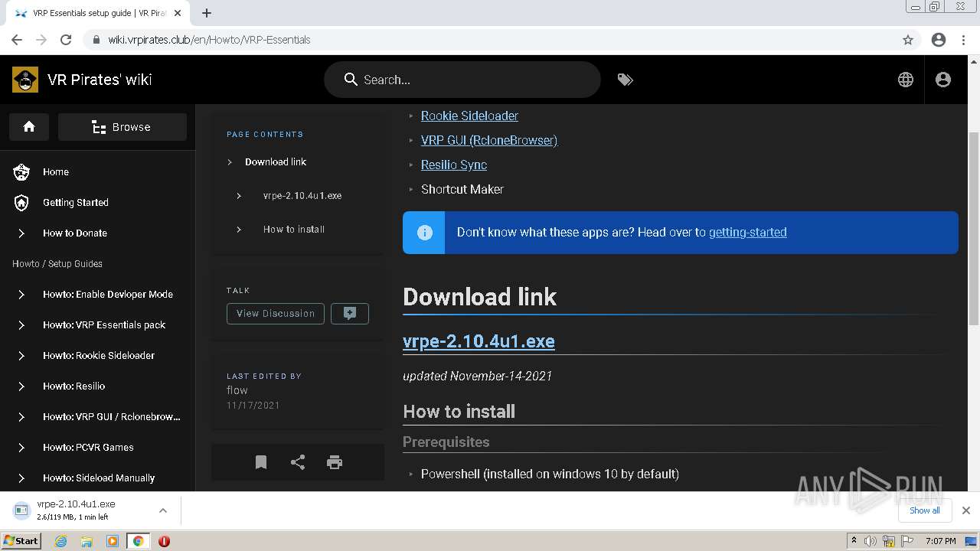Open Howto: VRP GUI / Rclonebrowser item
This screenshot has width=980, height=551.
coord(112,417)
